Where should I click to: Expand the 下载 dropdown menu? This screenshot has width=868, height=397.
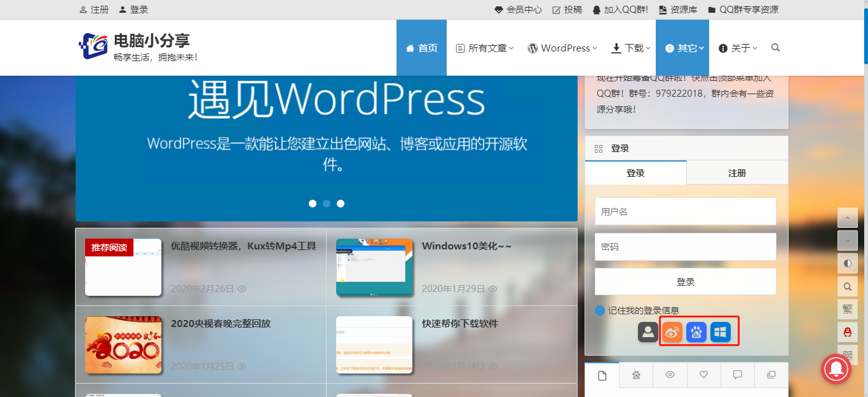click(x=632, y=48)
